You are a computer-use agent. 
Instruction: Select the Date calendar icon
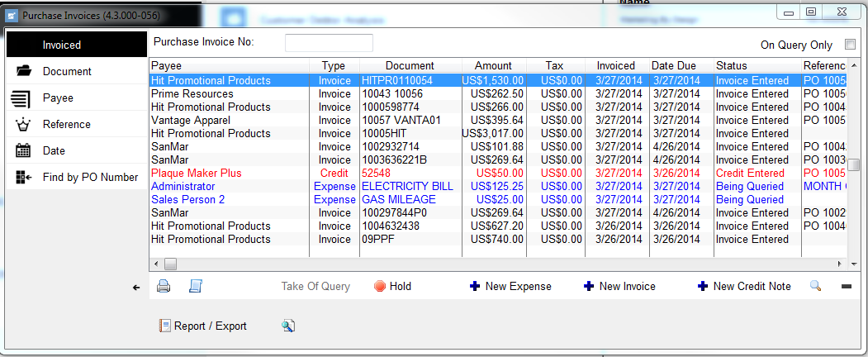[x=23, y=150]
